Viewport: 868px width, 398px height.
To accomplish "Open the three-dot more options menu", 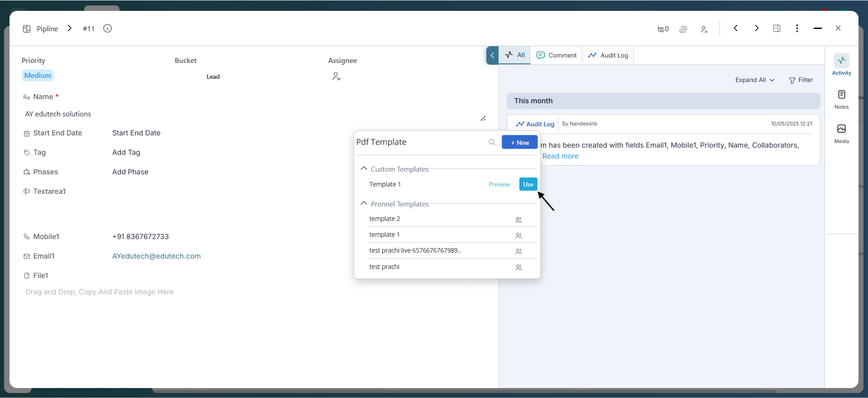I will 797,28.
